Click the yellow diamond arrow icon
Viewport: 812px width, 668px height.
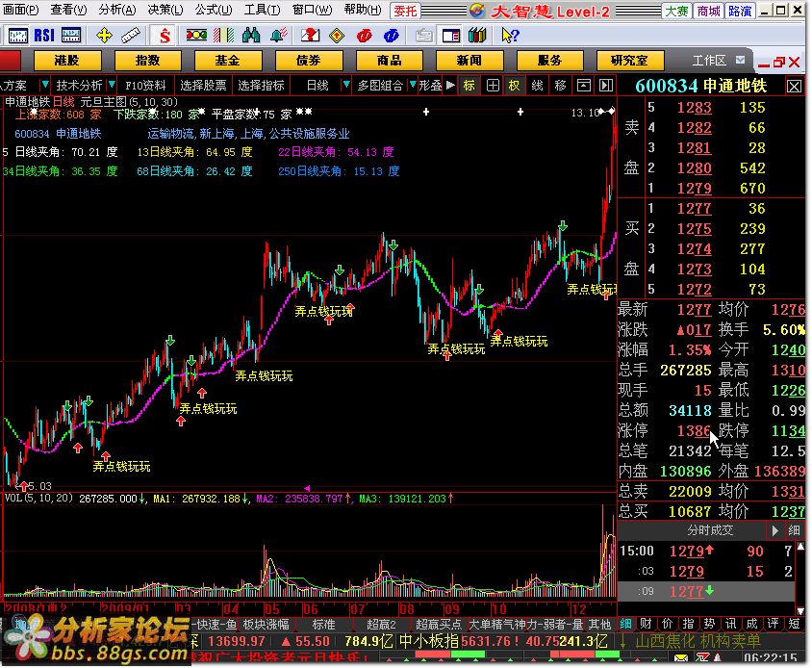(x=337, y=36)
